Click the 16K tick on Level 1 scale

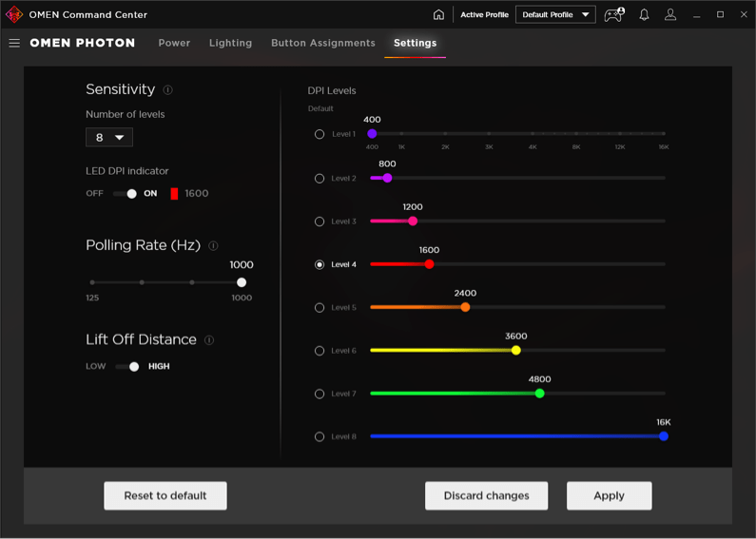(664, 133)
